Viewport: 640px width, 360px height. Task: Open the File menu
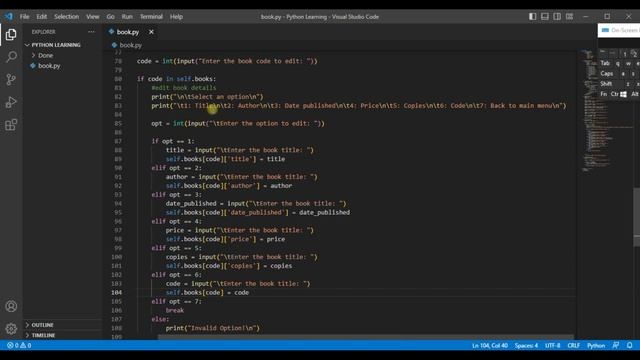pyautogui.click(x=24, y=17)
